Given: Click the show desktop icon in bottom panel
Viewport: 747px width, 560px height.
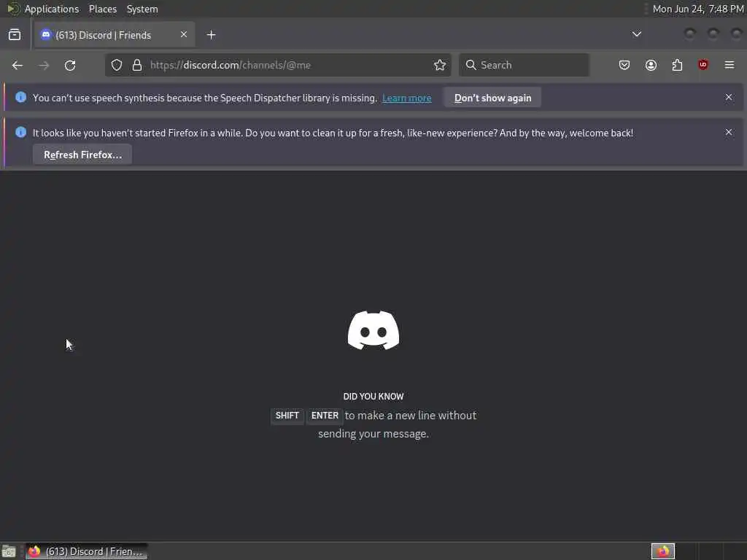Looking at the screenshot, I should click(x=9, y=551).
